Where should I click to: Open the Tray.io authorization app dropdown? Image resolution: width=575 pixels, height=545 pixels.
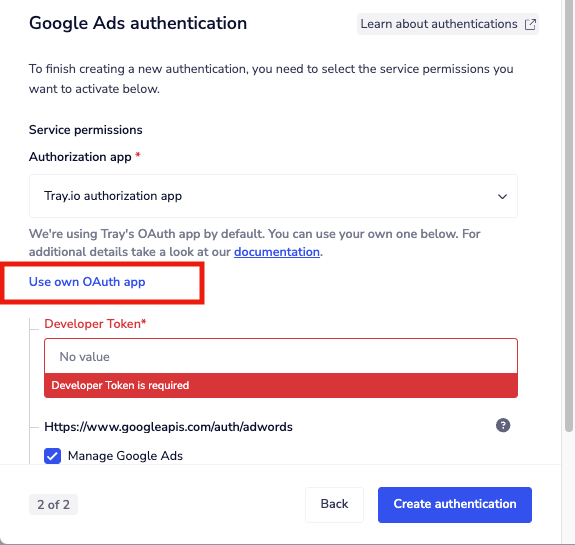pyautogui.click(x=273, y=196)
